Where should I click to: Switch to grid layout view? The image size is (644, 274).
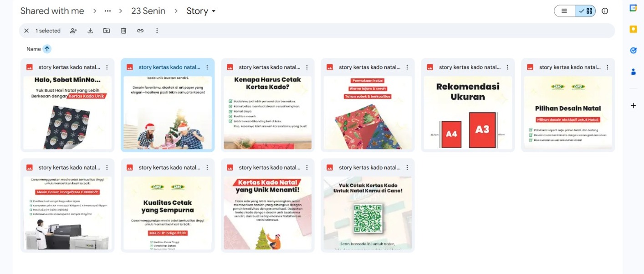[585, 11]
